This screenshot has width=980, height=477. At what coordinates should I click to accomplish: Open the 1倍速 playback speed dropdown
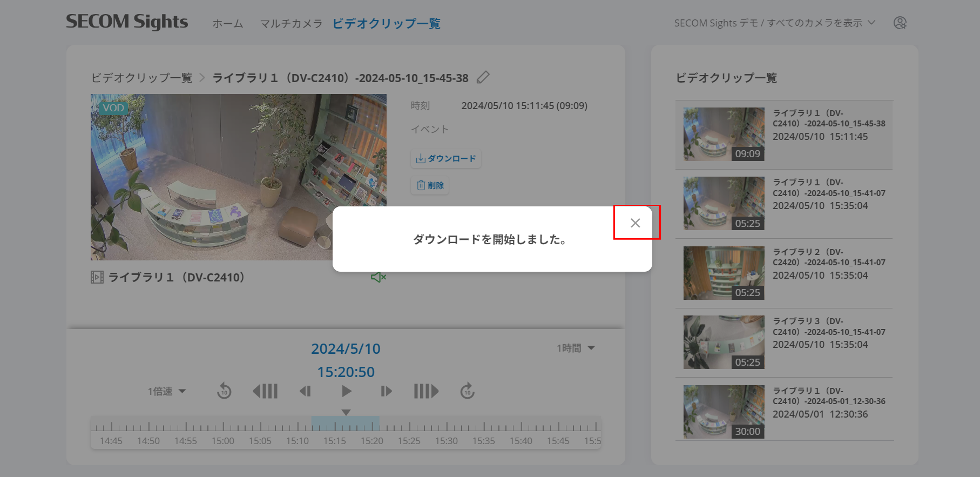[167, 391]
